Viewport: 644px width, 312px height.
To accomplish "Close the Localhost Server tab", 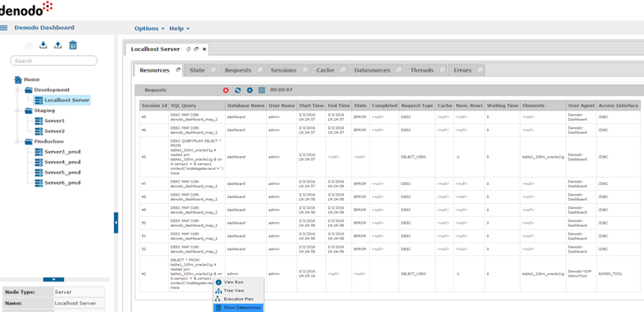I will 204,49.
